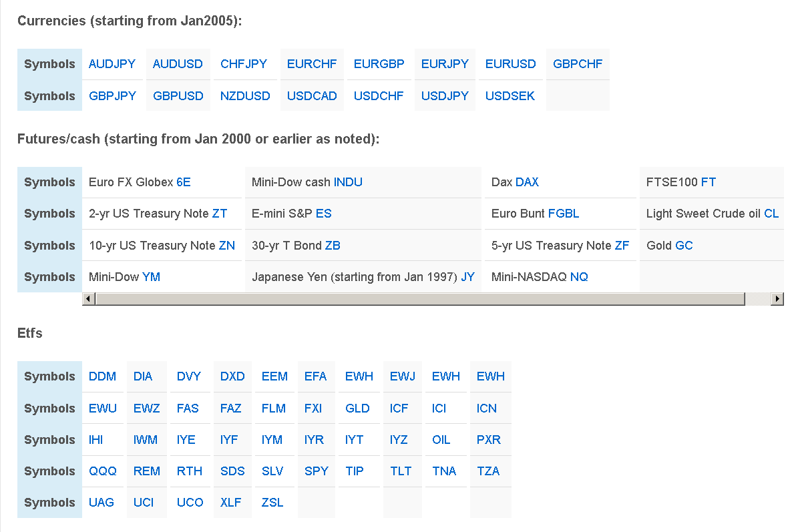This screenshot has height=532, width=798.
Task: Click the left arrow of the horizontal scrollbar
Action: click(89, 298)
